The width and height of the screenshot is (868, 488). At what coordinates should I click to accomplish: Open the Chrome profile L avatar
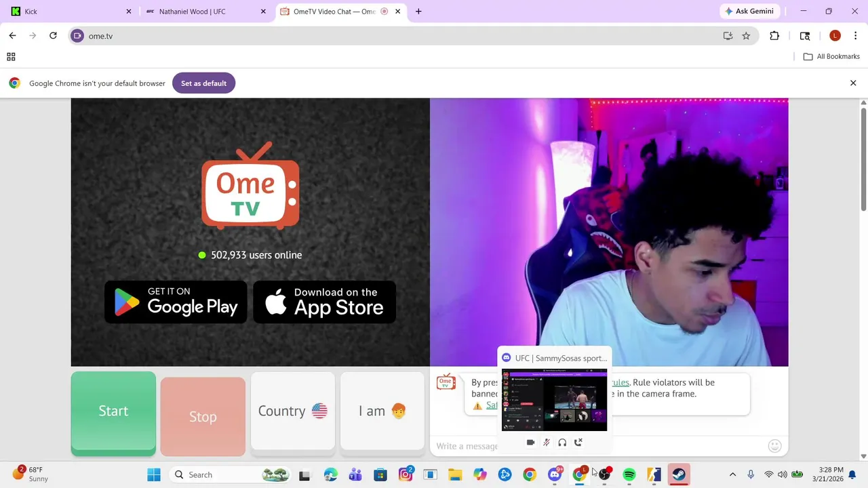[x=835, y=36]
